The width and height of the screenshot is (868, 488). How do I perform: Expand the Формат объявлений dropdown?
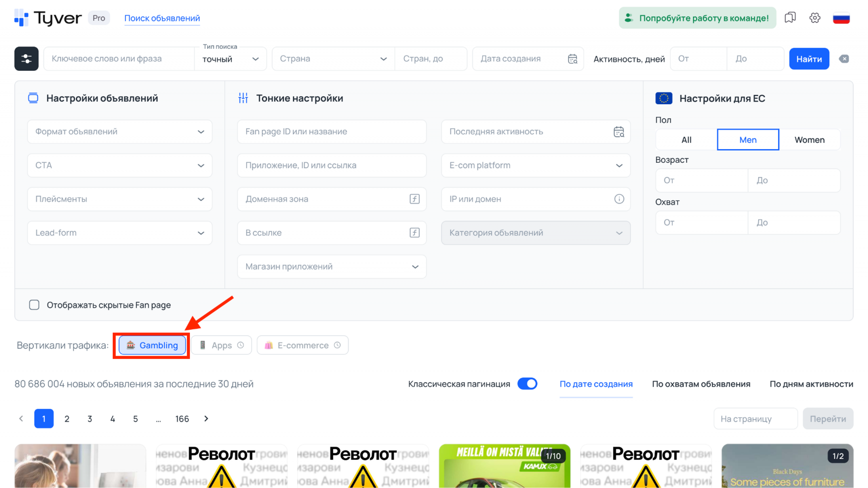coord(120,132)
